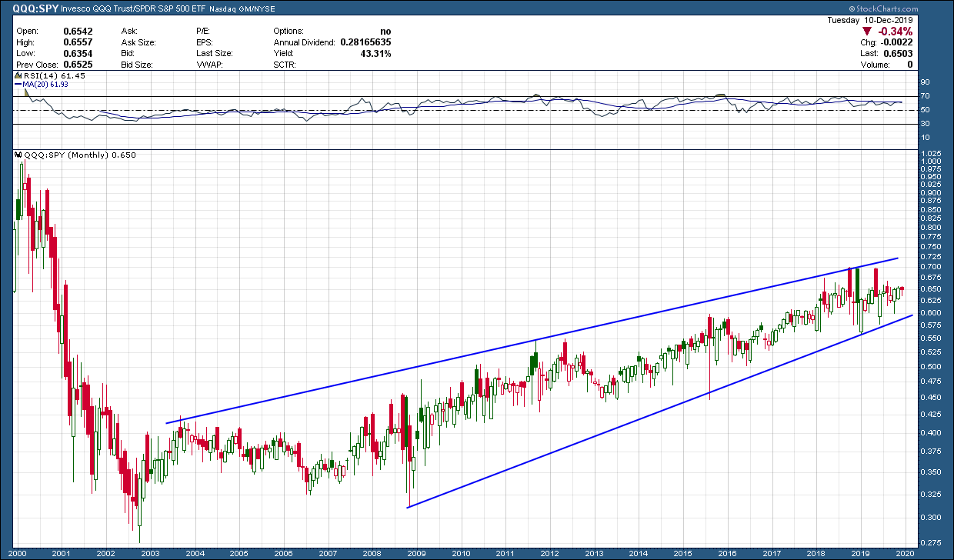The image size is (954, 560).
Task: Click the Volume value 0
Action: tap(909, 65)
